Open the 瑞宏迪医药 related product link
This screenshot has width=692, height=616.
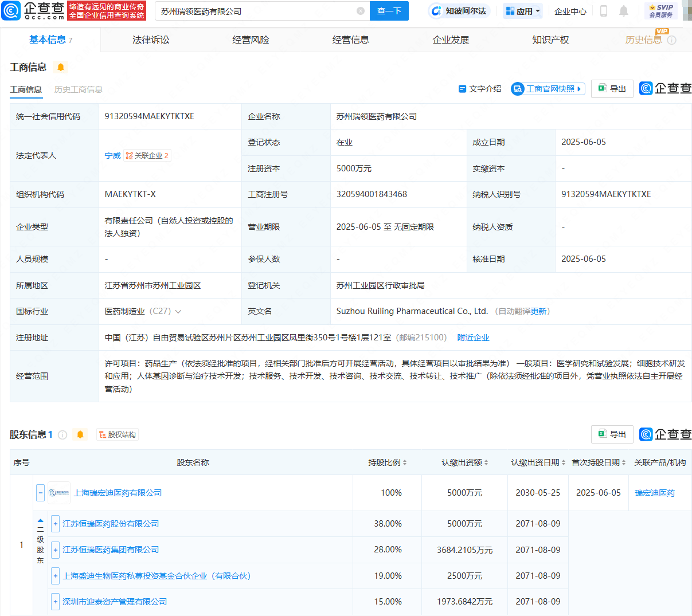655,493
